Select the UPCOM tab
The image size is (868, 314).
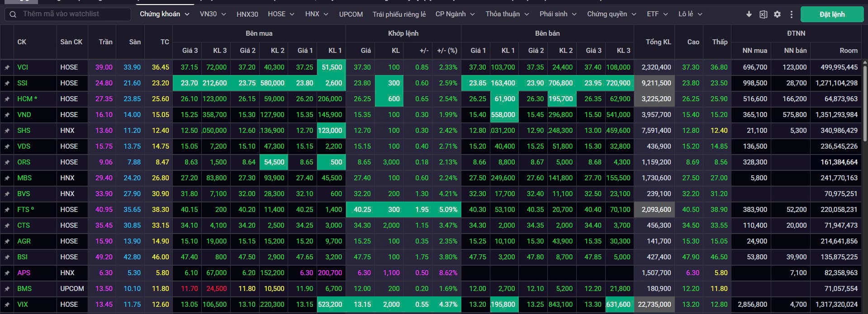[x=351, y=14]
